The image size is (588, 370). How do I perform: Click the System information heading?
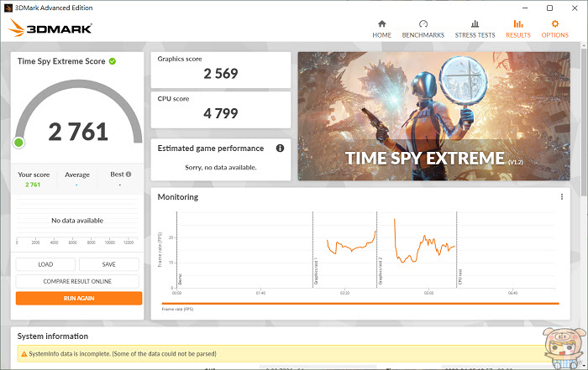pyautogui.click(x=53, y=336)
